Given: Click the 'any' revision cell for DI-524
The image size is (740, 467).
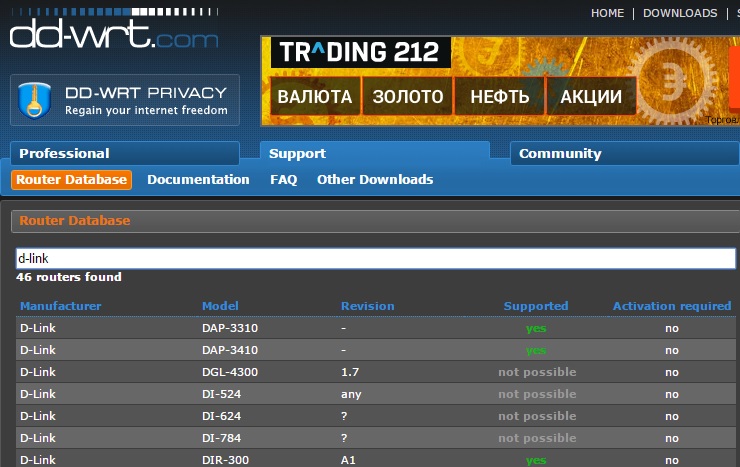Looking at the screenshot, I should [351, 394].
